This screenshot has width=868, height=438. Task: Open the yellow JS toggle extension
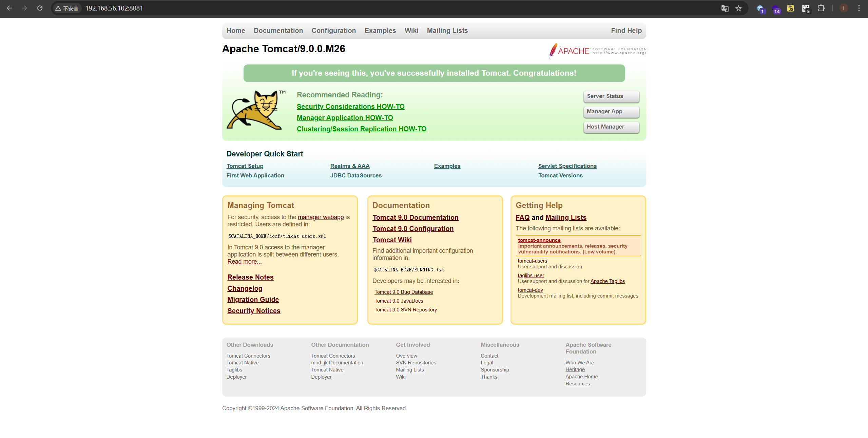pyautogui.click(x=790, y=8)
